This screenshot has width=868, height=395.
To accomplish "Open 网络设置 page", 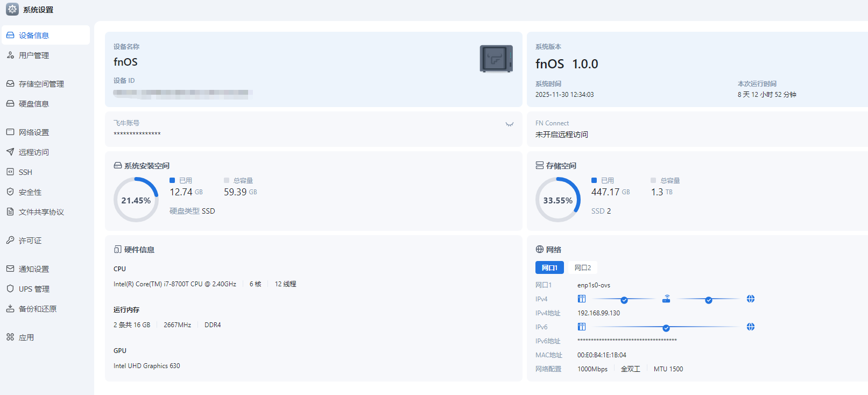I will (x=45, y=132).
